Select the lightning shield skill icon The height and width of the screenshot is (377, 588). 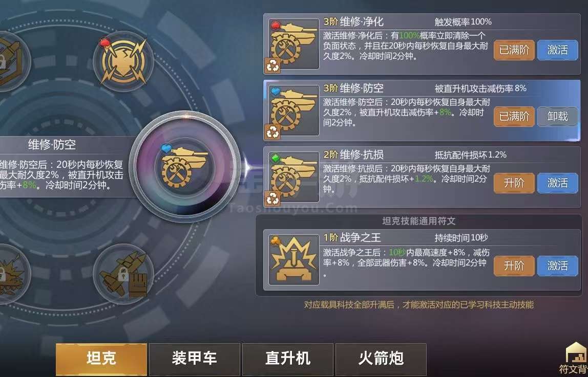[123, 61]
